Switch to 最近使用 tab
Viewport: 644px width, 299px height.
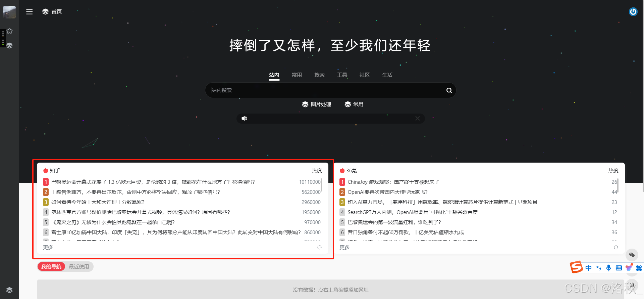[79, 266]
